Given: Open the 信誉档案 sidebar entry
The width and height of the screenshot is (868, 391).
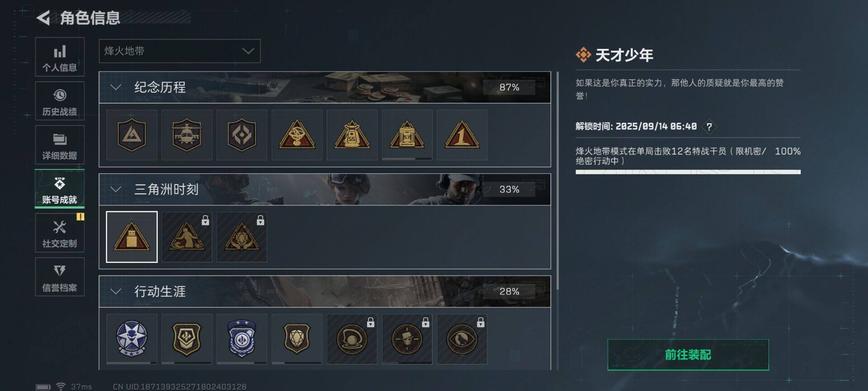Looking at the screenshot, I should click(60, 277).
